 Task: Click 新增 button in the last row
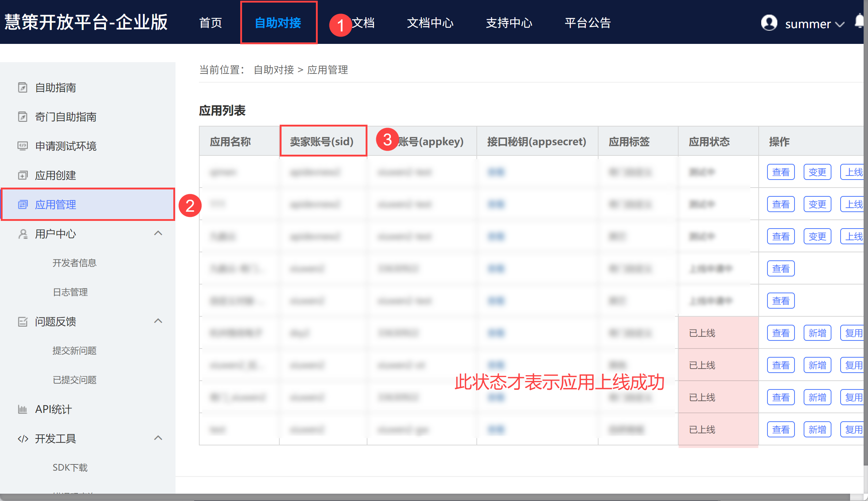click(x=817, y=430)
